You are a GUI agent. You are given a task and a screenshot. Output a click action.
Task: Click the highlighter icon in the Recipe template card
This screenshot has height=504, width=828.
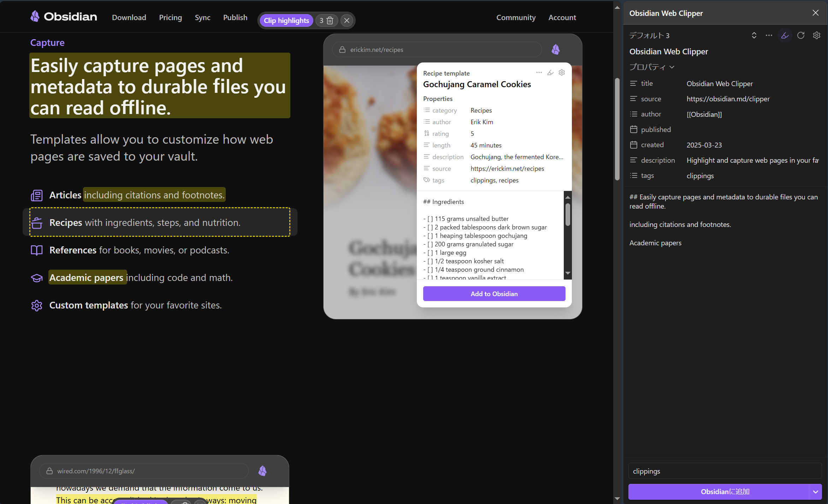pyautogui.click(x=550, y=73)
